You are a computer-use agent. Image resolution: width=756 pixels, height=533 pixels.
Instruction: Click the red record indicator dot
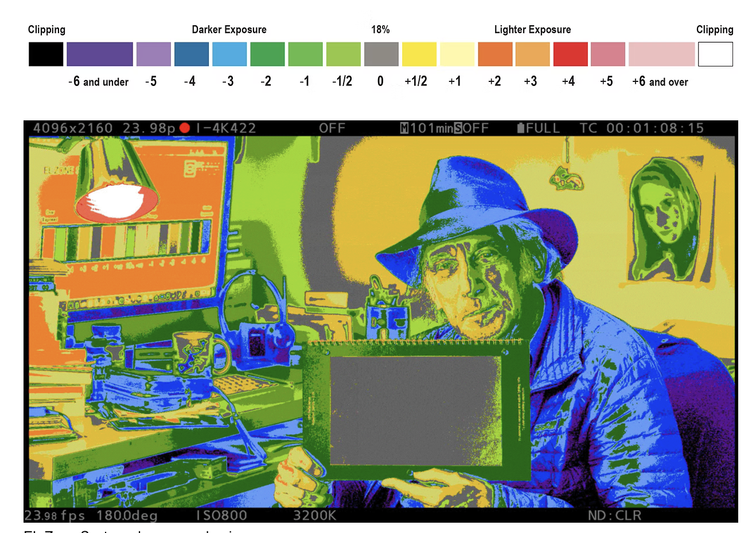click(184, 128)
